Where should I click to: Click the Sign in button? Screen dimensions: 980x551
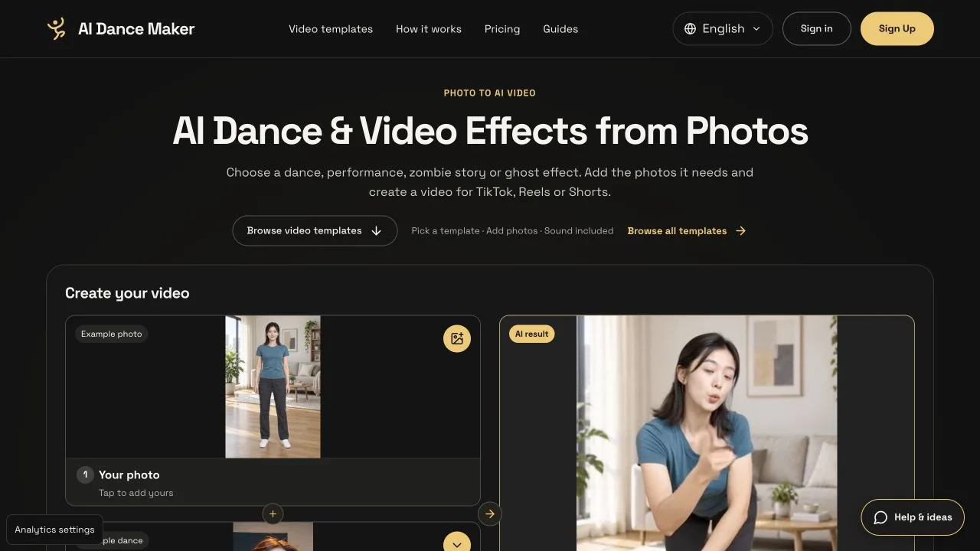817,29
